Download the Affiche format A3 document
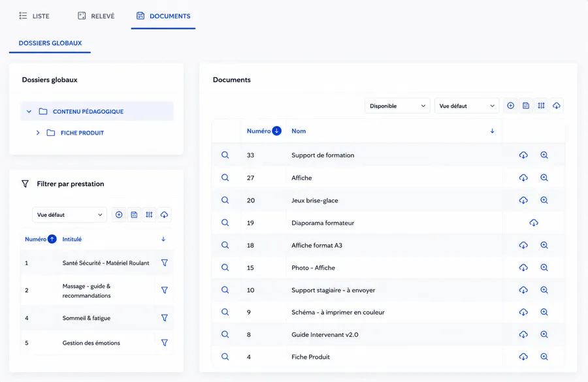 pos(523,245)
